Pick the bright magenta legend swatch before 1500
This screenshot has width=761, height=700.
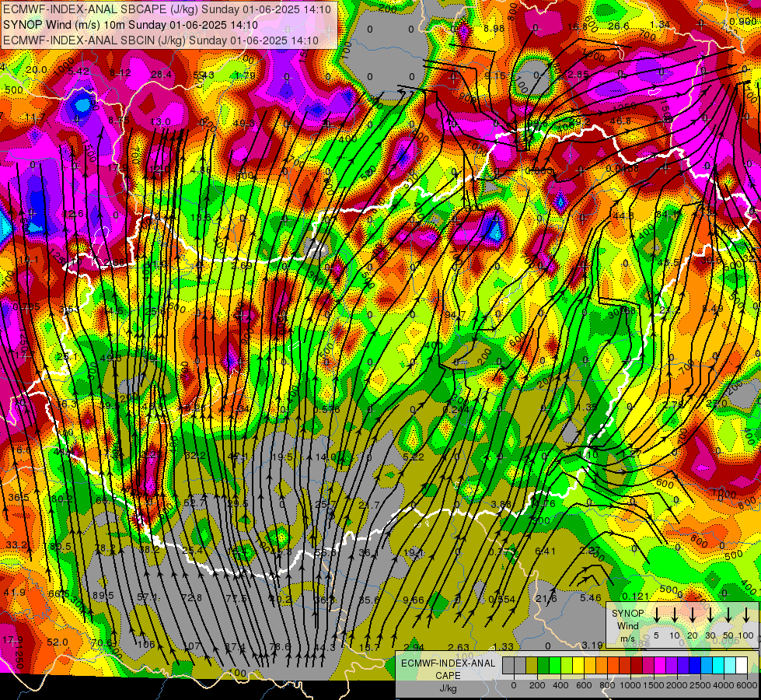(x=660, y=666)
